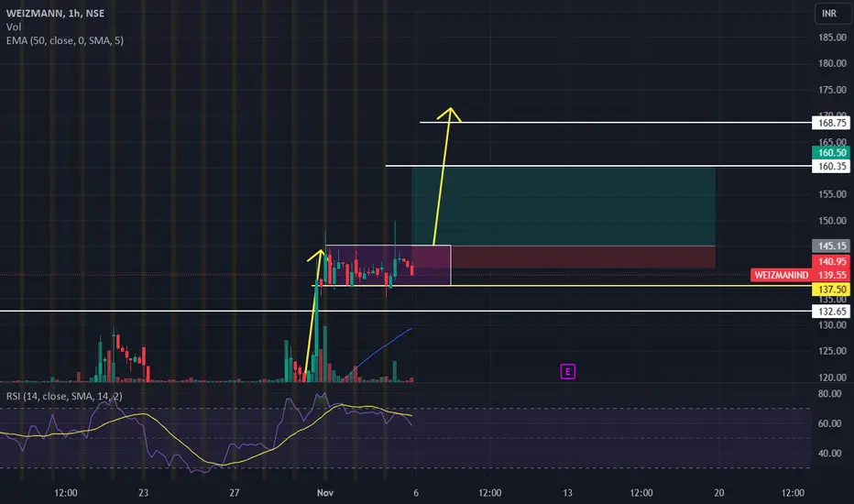Click the 185.00 price axis value
Image resolution: width=854 pixels, height=504 pixels.
(832, 38)
